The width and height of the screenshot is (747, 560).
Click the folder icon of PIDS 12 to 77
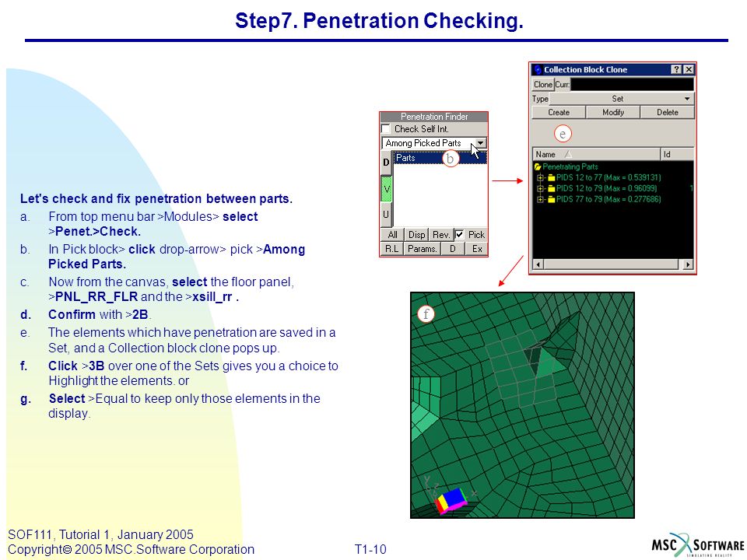[552, 177]
